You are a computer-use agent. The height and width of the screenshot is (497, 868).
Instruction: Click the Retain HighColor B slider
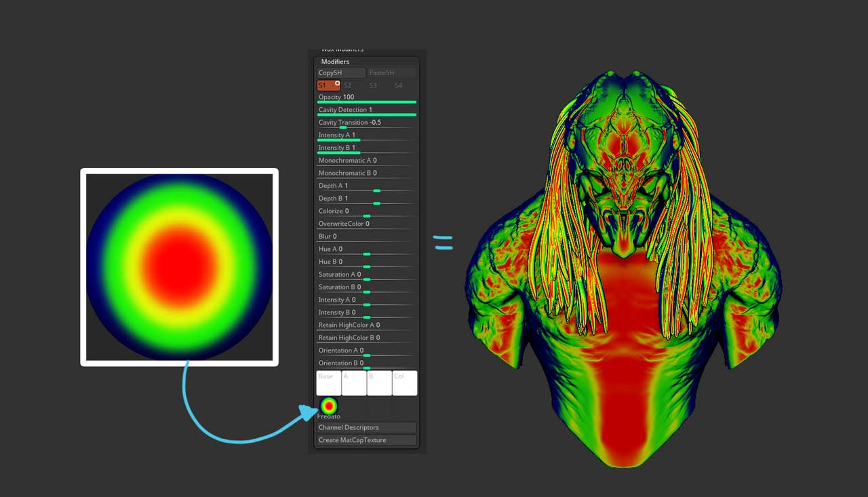click(x=367, y=338)
